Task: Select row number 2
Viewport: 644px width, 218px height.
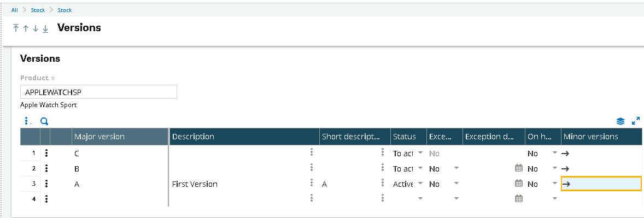Action: click(31, 168)
